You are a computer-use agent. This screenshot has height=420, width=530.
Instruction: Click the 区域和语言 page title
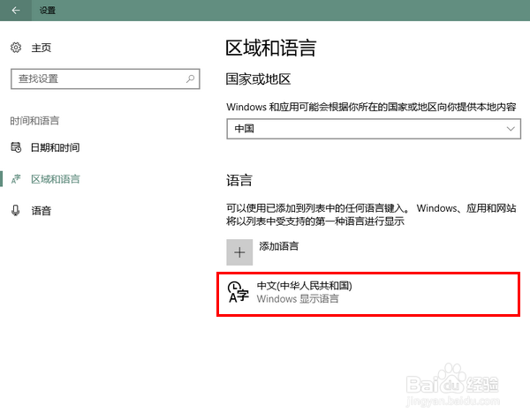tap(271, 48)
